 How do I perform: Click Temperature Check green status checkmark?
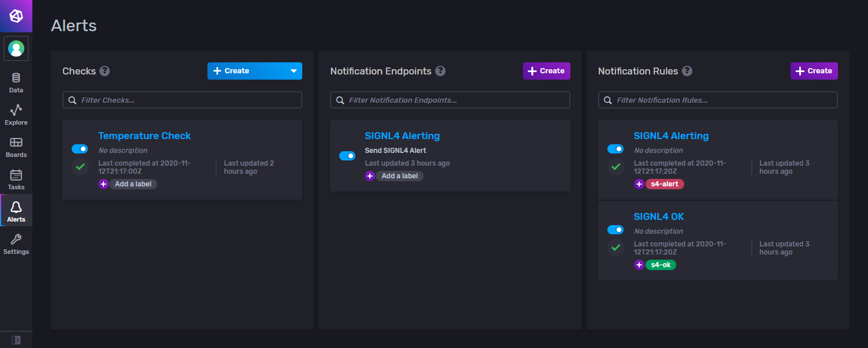click(80, 167)
